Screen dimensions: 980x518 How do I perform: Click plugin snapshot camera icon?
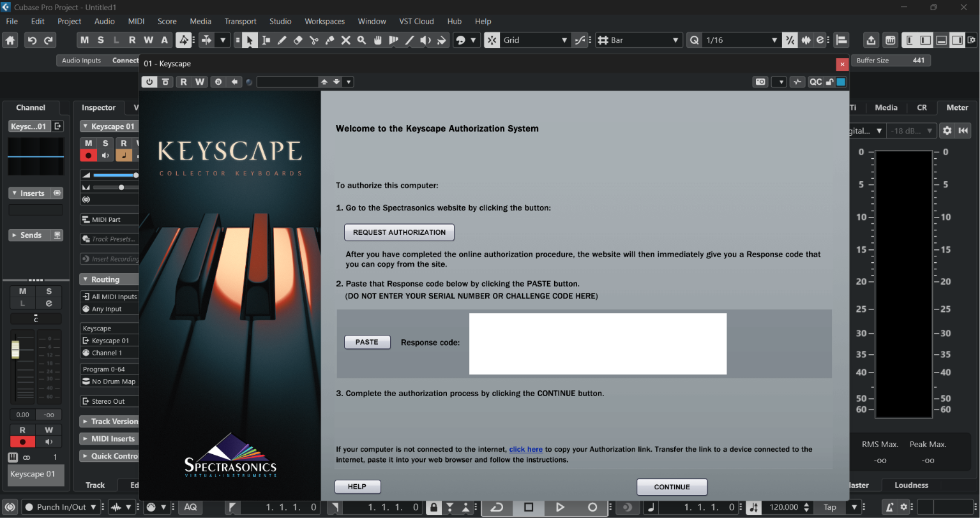click(760, 82)
